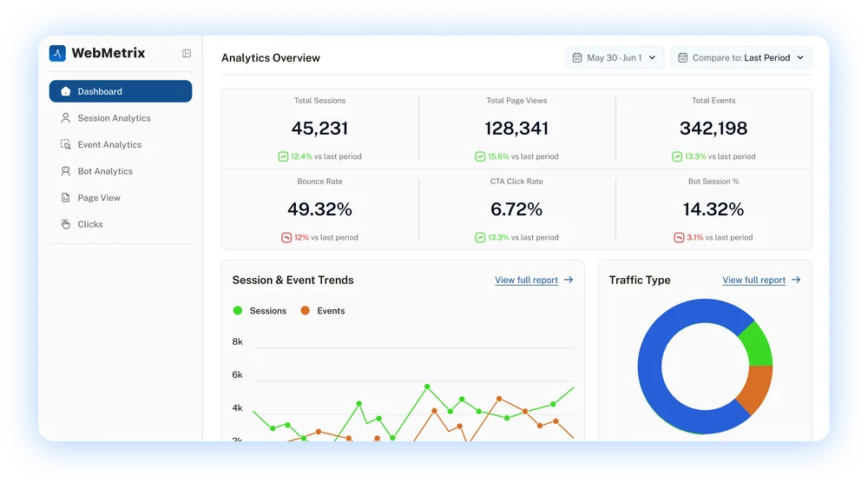
Task: Click the green segment of the Traffic Type donut
Action: pos(758,347)
